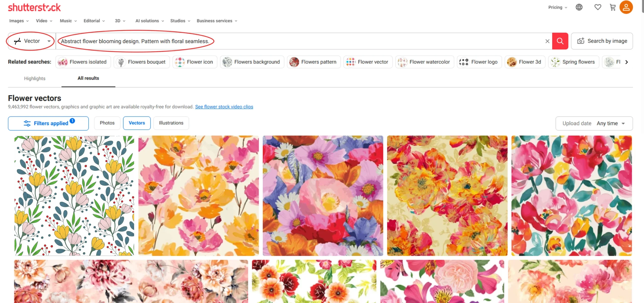
Task: Click Flower icon chip thumbnail
Action: [180, 62]
